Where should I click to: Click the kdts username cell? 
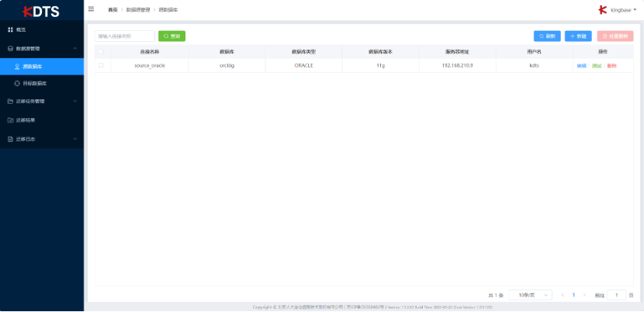pyautogui.click(x=535, y=65)
